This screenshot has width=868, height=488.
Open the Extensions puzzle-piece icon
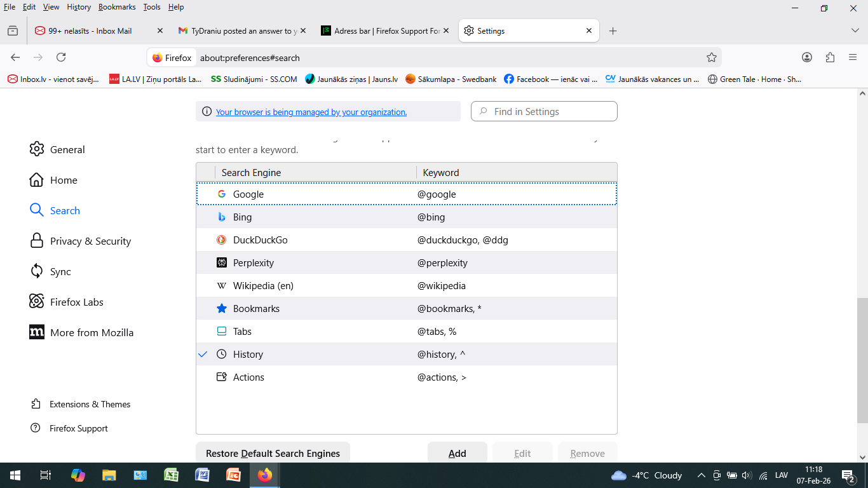click(x=830, y=57)
